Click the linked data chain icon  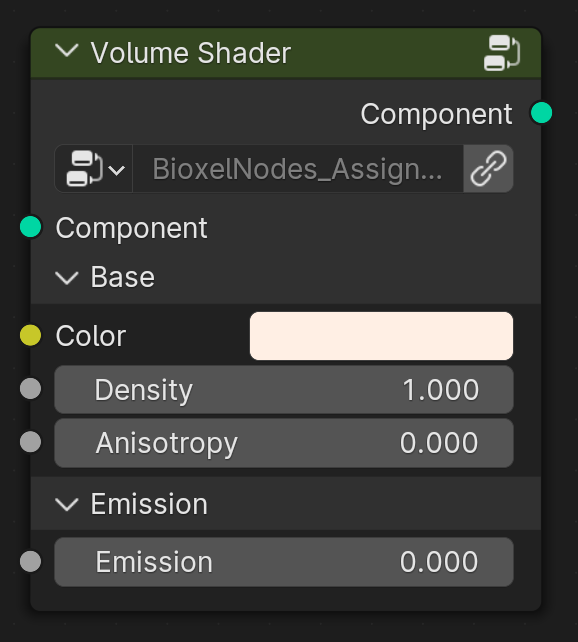click(488, 169)
